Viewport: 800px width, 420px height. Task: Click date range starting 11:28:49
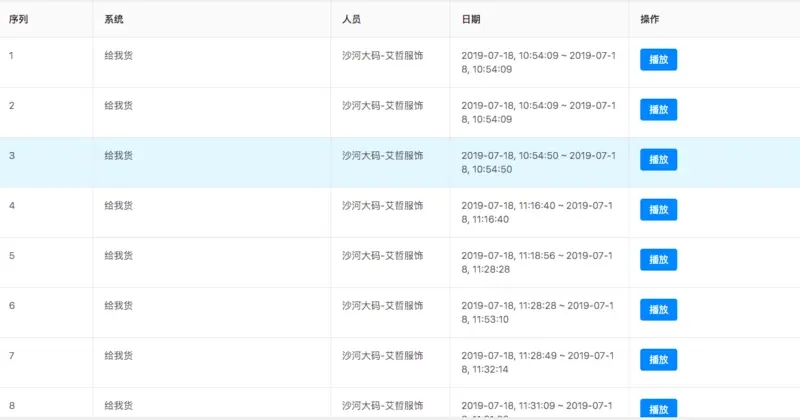click(537, 362)
